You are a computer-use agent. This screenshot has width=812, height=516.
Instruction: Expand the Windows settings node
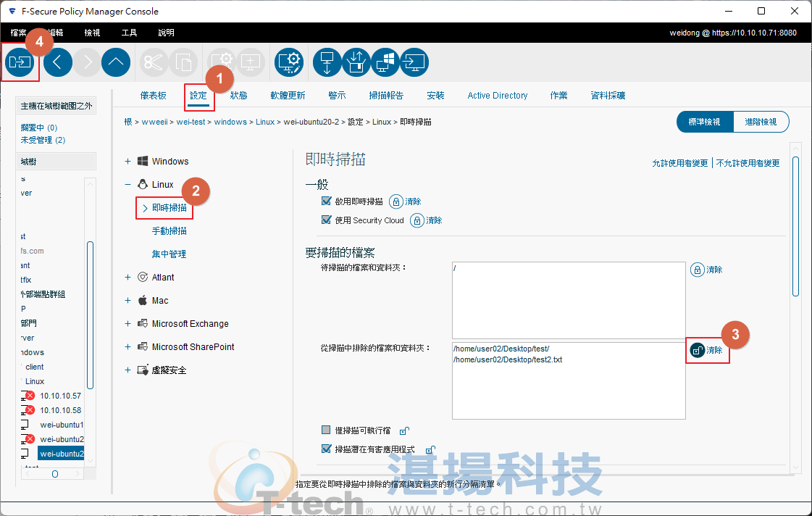pyautogui.click(x=127, y=162)
